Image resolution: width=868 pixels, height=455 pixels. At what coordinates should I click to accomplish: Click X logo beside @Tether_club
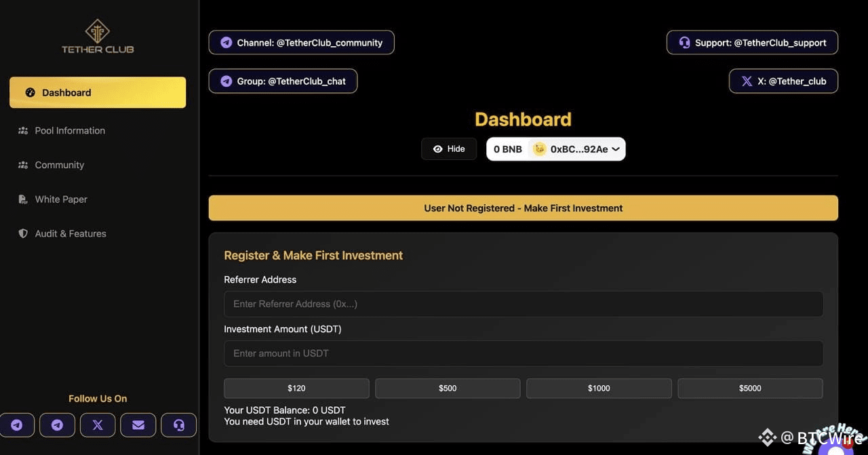coord(747,81)
